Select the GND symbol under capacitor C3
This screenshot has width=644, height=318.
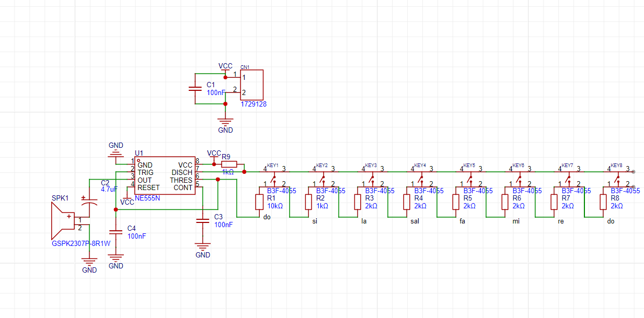pyautogui.click(x=203, y=250)
